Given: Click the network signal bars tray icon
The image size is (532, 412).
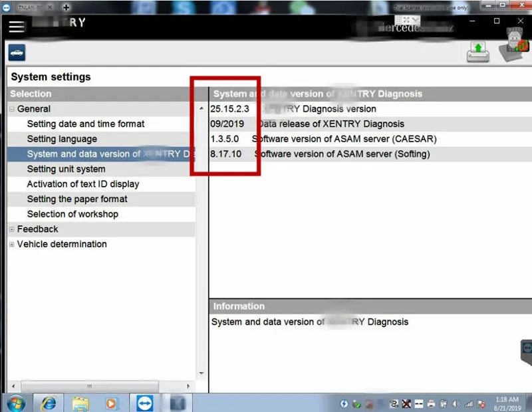Looking at the screenshot, I should tap(469, 404).
